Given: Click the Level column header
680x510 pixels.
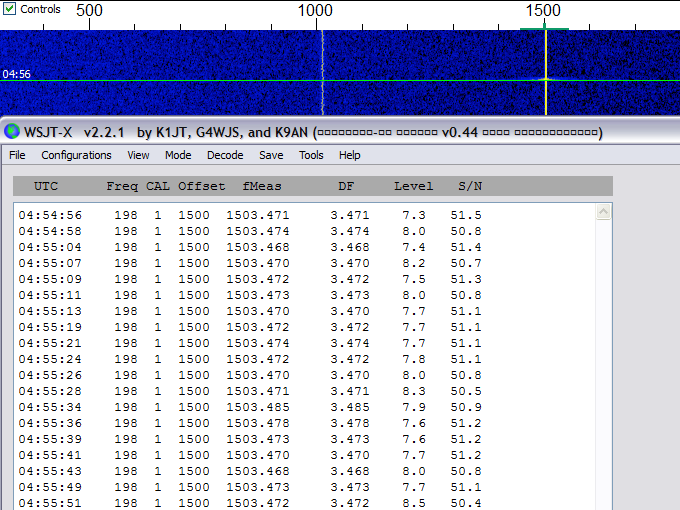Looking at the screenshot, I should pyautogui.click(x=413, y=186).
